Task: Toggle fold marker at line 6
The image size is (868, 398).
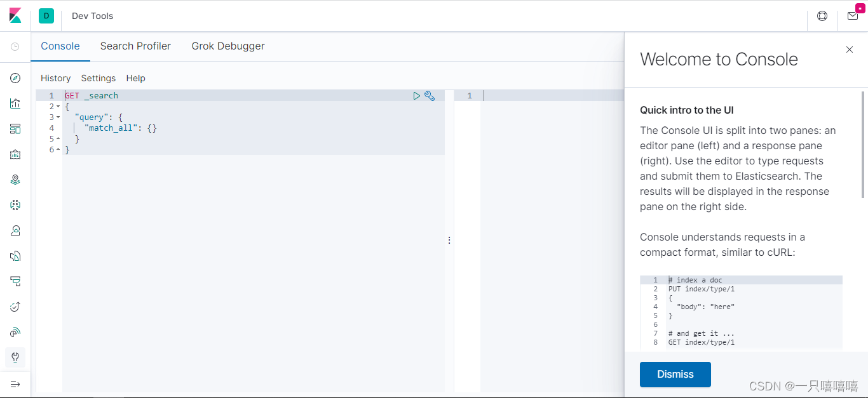Action: 58,150
